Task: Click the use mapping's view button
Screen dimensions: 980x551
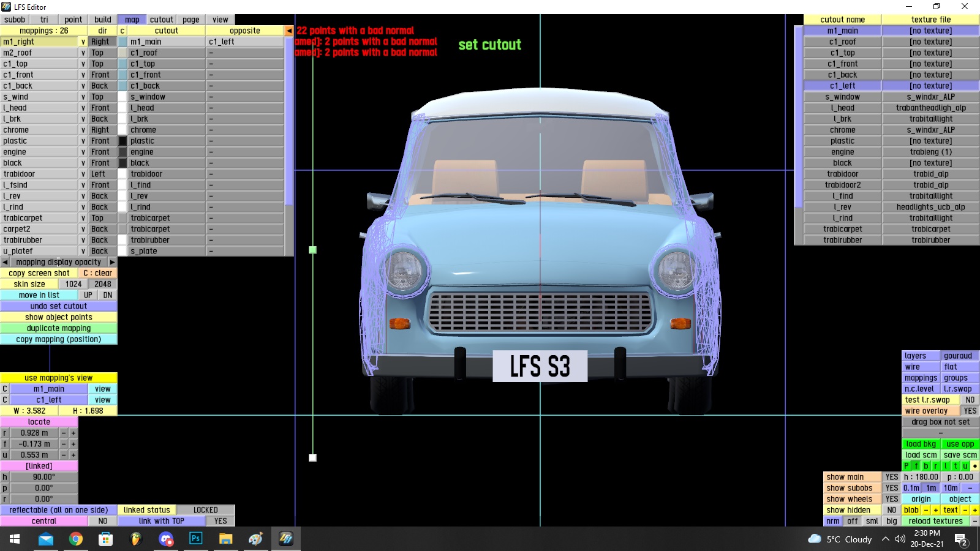Action: point(59,378)
